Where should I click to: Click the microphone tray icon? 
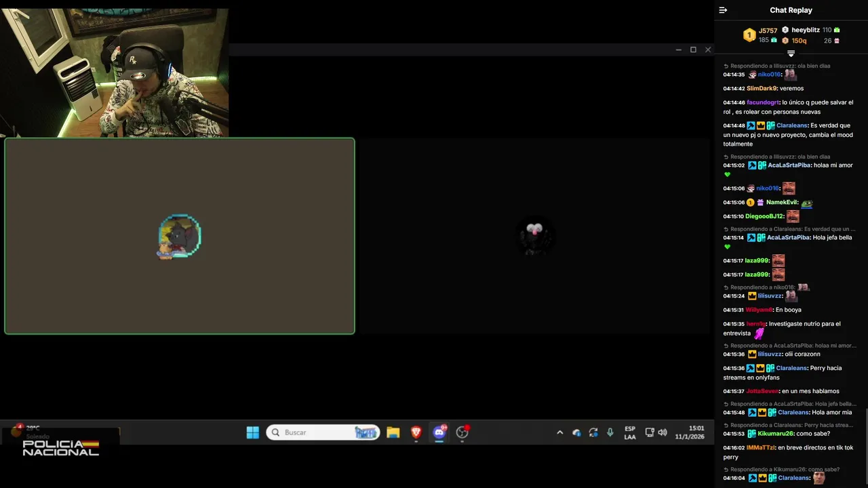610,432
